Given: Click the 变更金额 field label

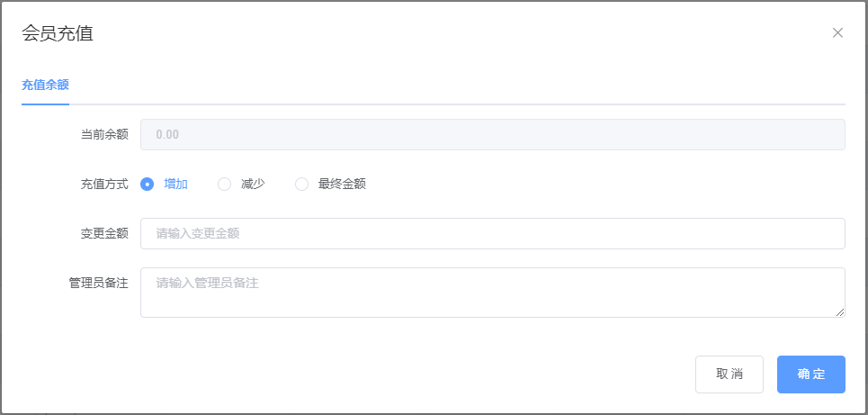Looking at the screenshot, I should (104, 233).
